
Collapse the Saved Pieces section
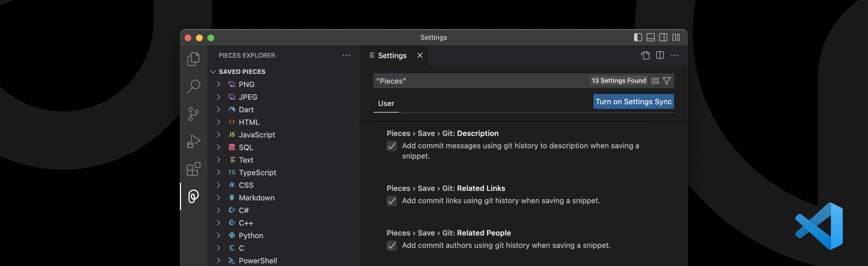click(x=213, y=72)
